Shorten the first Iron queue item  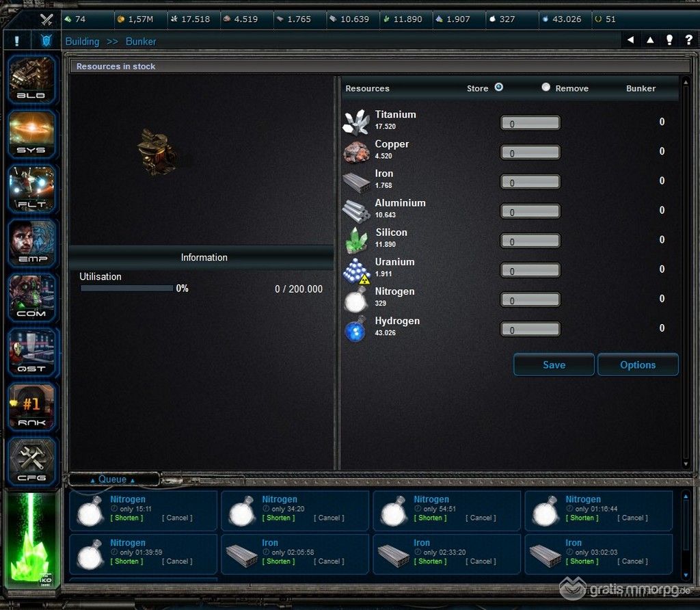(x=279, y=561)
